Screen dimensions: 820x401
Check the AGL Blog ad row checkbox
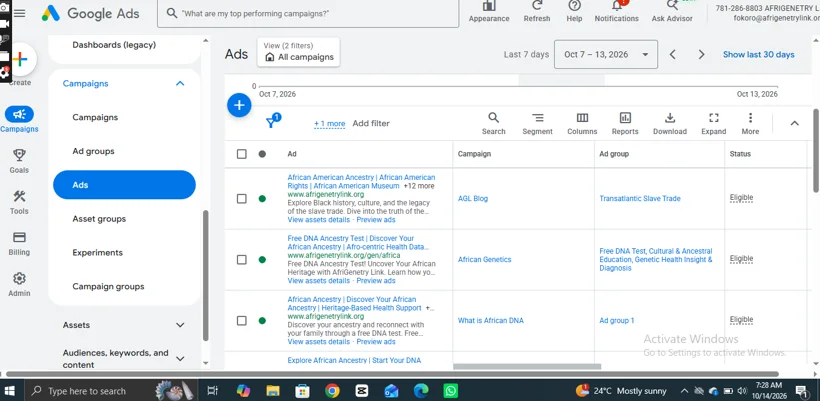tap(241, 199)
